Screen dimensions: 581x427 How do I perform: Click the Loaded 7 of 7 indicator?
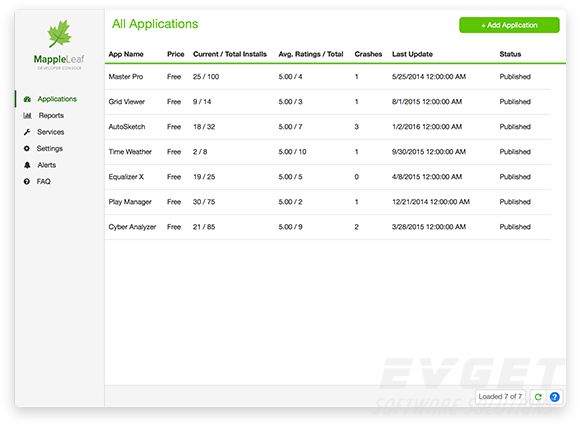(x=500, y=397)
